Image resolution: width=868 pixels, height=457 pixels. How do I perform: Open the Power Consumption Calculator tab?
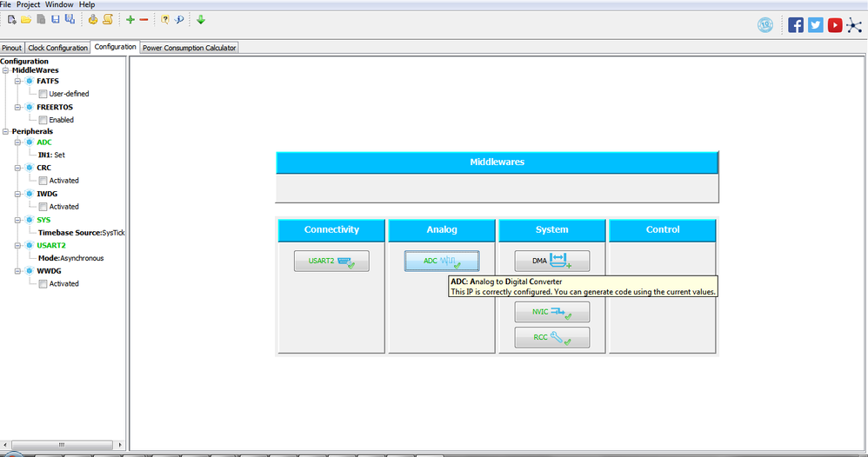point(190,48)
